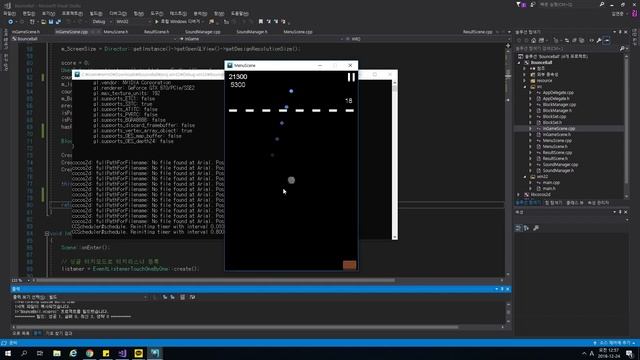The image size is (640, 360).
Task: Collapse the src folder in Solution Explorer
Action: pyautogui.click(x=525, y=87)
